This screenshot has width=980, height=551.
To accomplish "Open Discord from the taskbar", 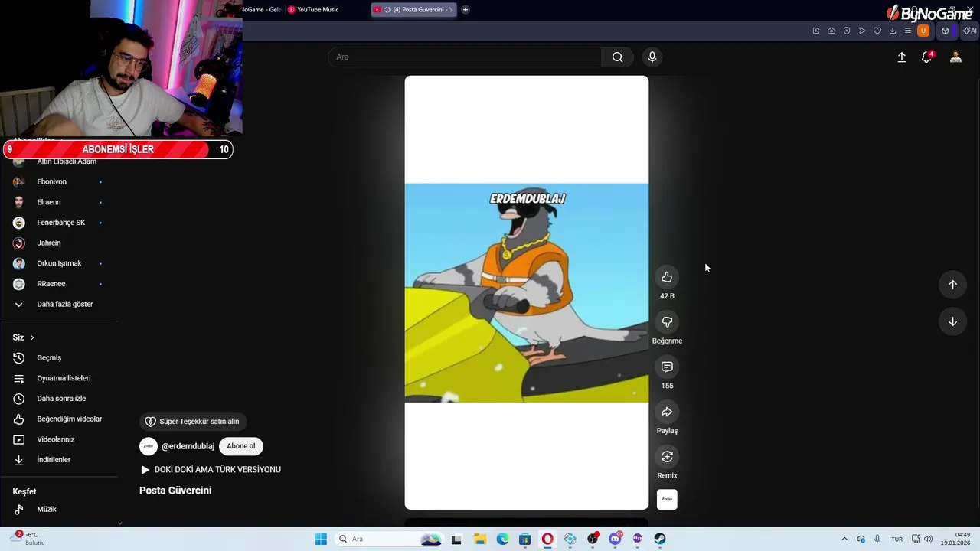I will (615, 539).
